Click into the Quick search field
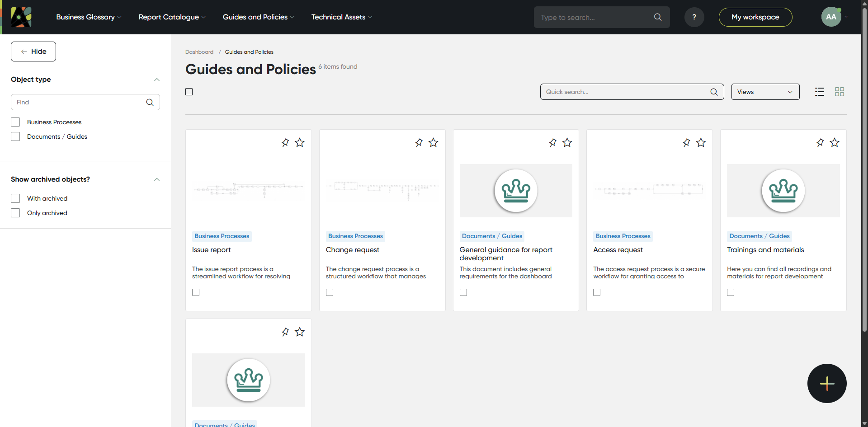This screenshot has width=868, height=427. point(626,92)
